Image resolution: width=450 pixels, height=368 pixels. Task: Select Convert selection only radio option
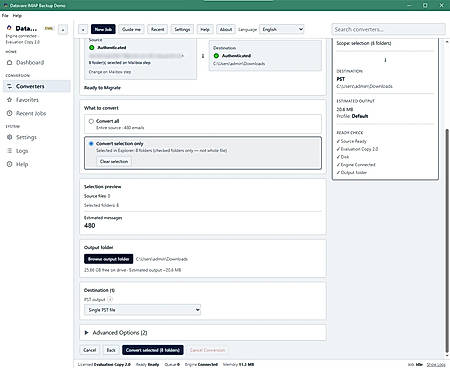coord(91,144)
